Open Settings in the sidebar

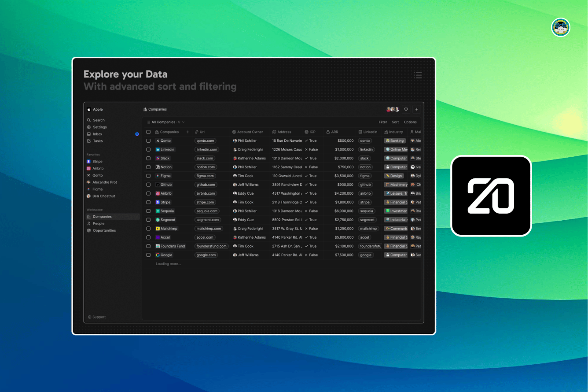tap(99, 127)
